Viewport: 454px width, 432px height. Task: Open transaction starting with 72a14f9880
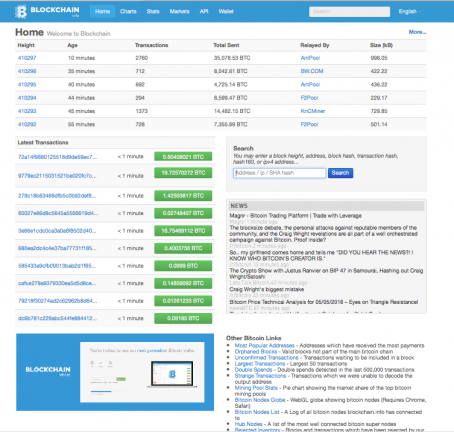click(57, 157)
